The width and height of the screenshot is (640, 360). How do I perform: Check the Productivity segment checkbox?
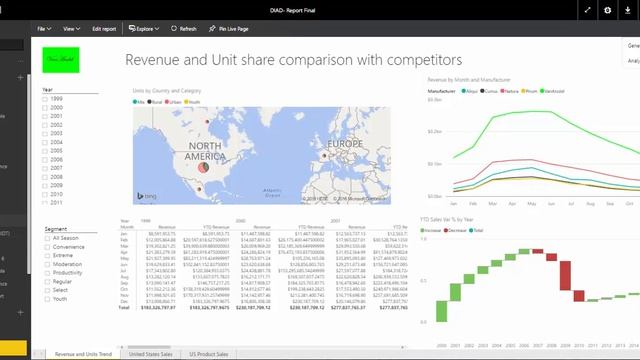(x=47, y=273)
